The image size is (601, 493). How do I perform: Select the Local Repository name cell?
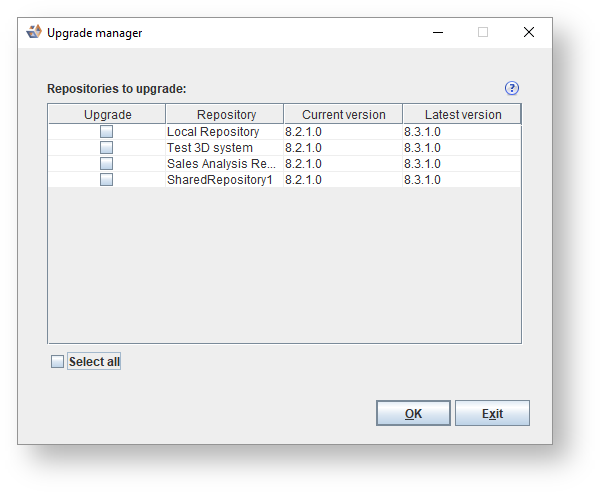(x=213, y=132)
